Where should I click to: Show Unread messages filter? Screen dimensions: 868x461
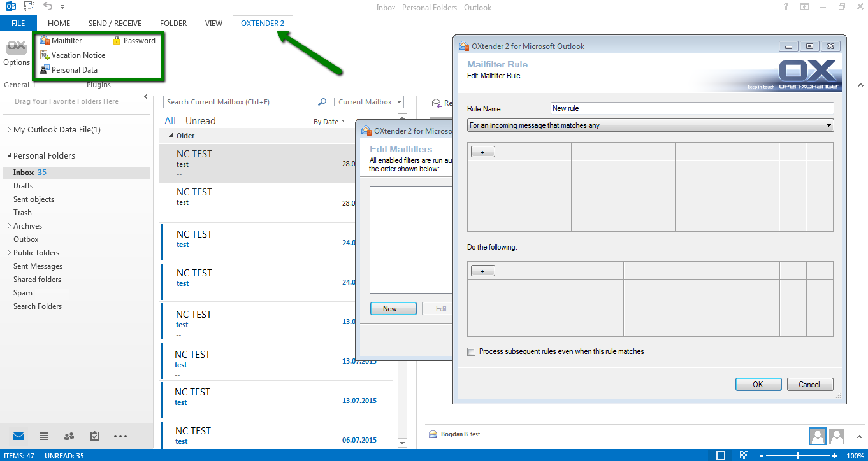pyautogui.click(x=201, y=121)
